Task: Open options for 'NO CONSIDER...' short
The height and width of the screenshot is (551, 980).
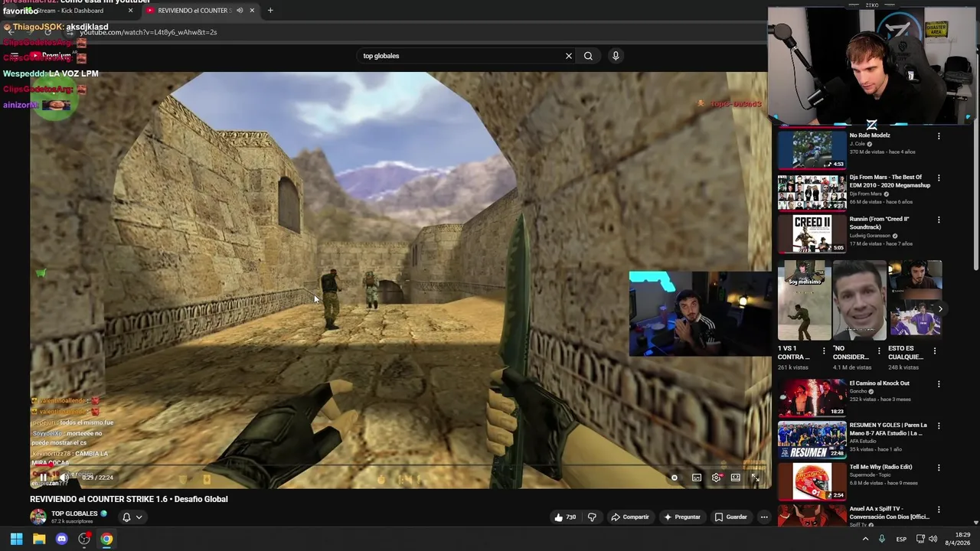Action: tap(879, 351)
